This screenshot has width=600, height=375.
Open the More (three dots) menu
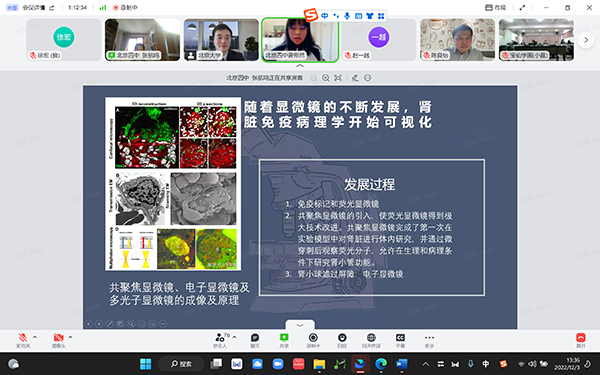pos(429,340)
